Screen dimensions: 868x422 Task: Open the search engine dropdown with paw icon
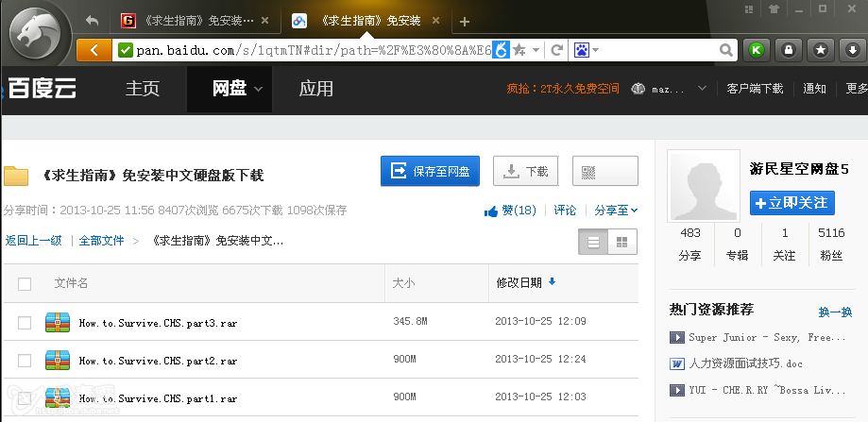[586, 50]
